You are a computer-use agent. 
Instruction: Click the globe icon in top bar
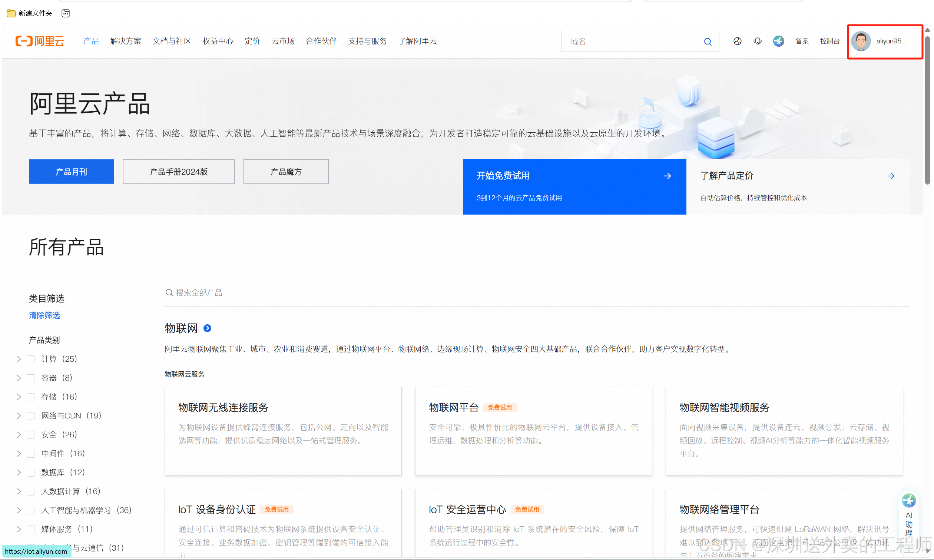pos(738,41)
